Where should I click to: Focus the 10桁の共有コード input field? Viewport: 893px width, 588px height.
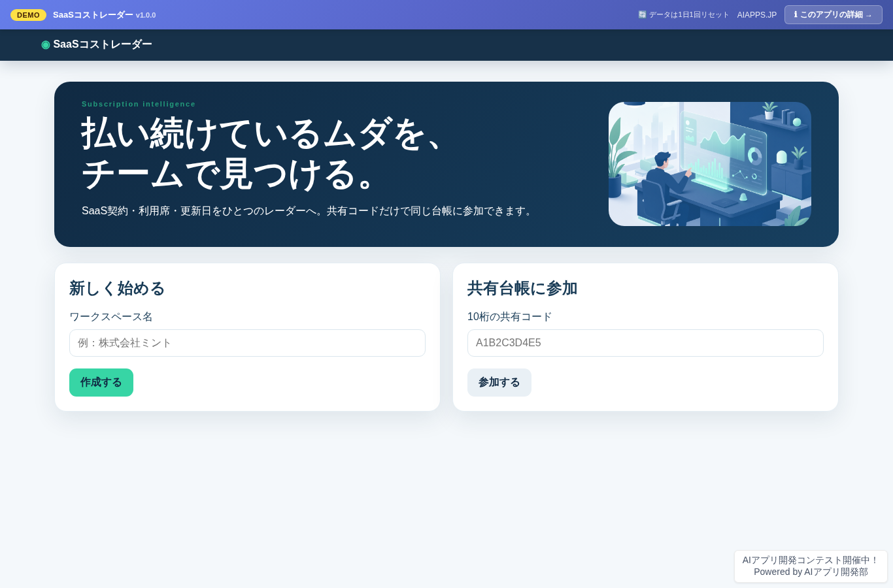click(x=645, y=343)
